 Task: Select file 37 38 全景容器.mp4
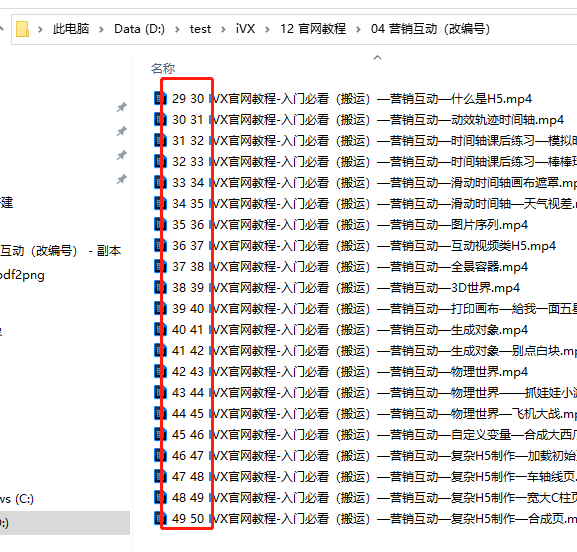341,266
